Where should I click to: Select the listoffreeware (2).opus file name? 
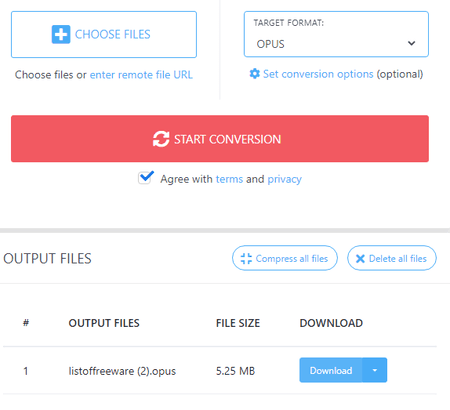122,371
